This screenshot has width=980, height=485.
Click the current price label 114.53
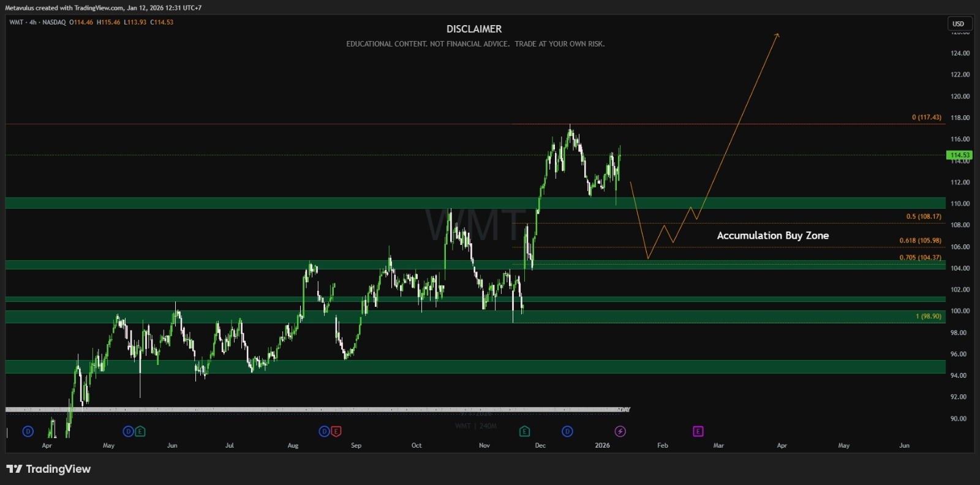pyautogui.click(x=960, y=156)
